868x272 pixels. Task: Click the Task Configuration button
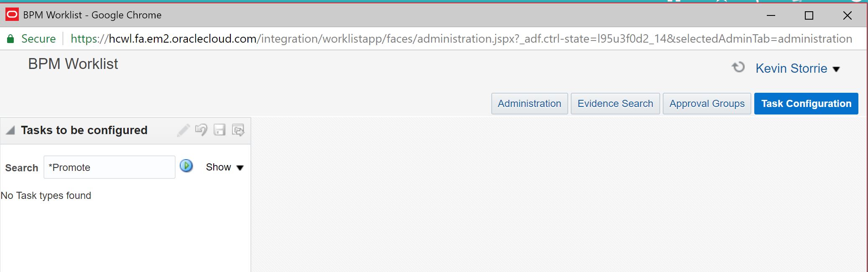tap(806, 103)
